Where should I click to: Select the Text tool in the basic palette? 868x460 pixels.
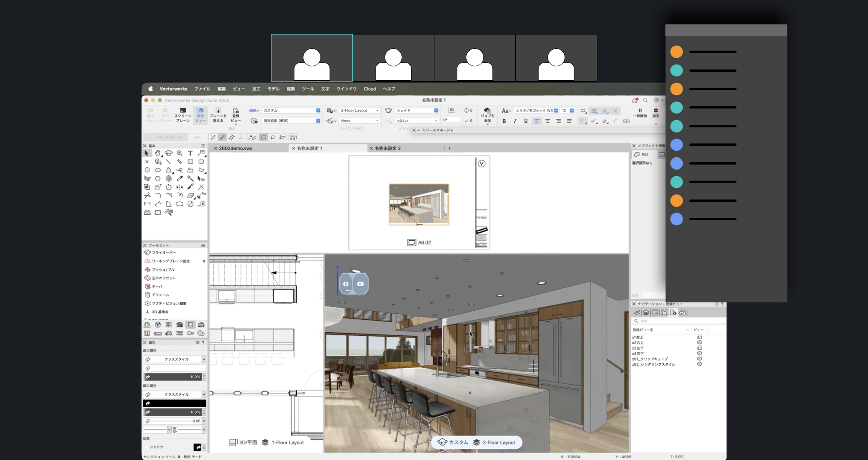pyautogui.click(x=190, y=153)
